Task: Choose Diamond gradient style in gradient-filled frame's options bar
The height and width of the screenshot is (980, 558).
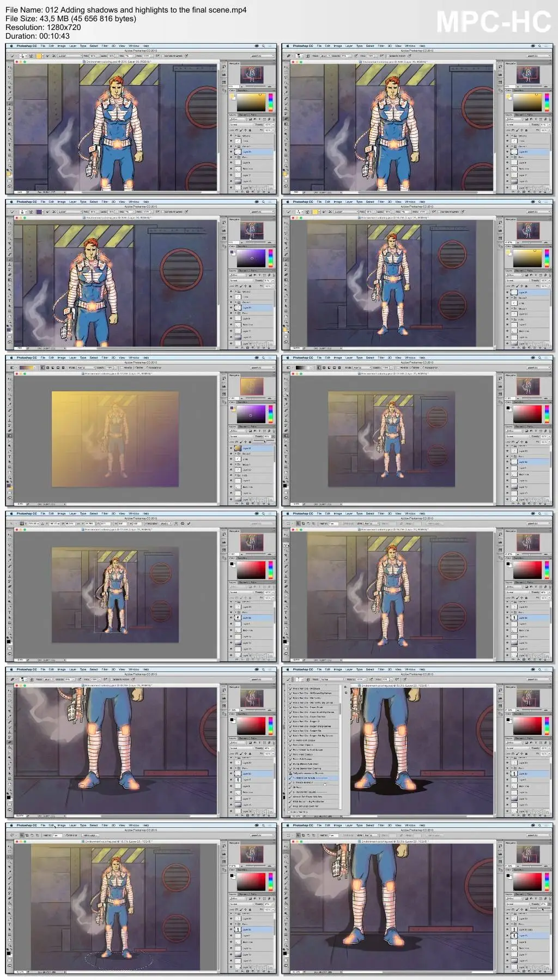Action: pyautogui.click(x=63, y=368)
